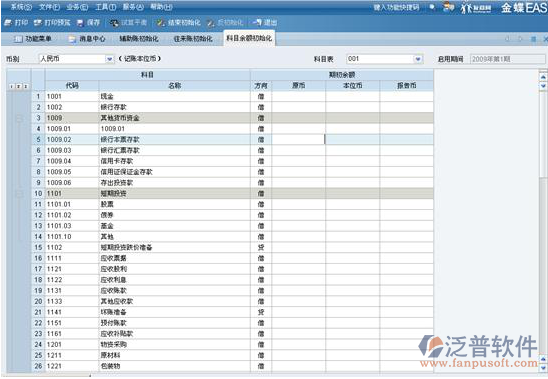Open the 币别 currency dropdown arrow

pyautogui.click(x=109, y=59)
